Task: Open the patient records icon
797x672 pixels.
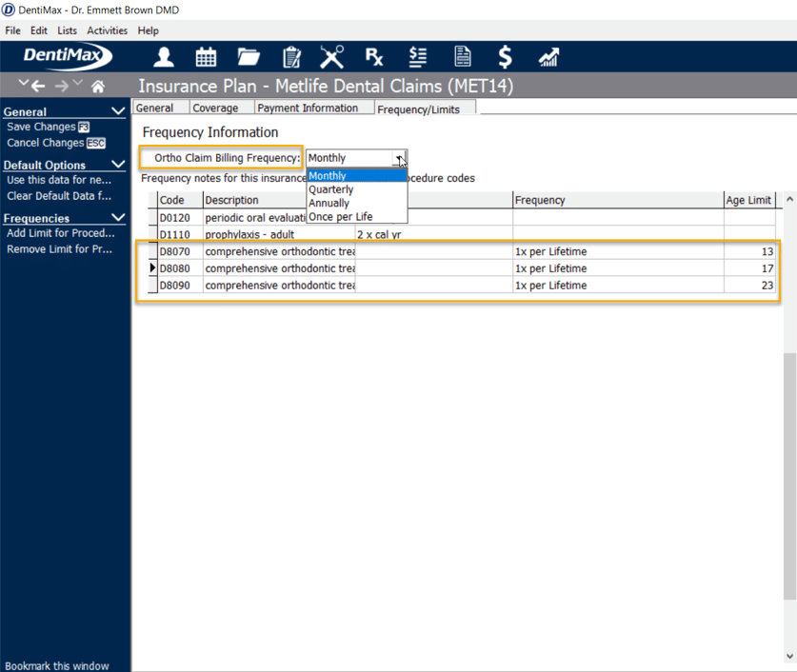Action: pos(163,57)
